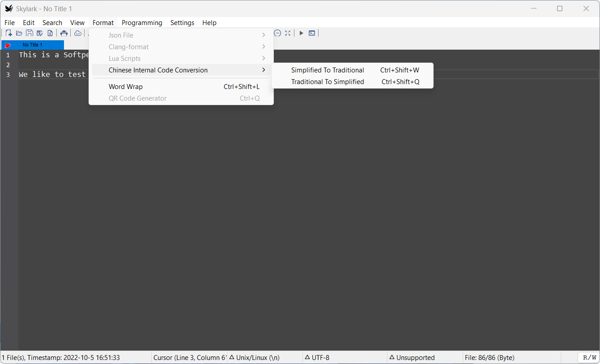Viewport: 600px width, 364px height.
Task: Switch to the No Title 1 tab
Action: [x=33, y=45]
